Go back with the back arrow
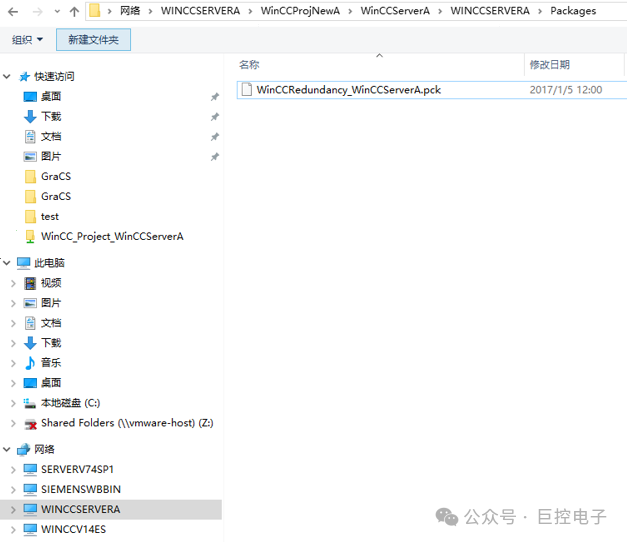 click(13, 12)
